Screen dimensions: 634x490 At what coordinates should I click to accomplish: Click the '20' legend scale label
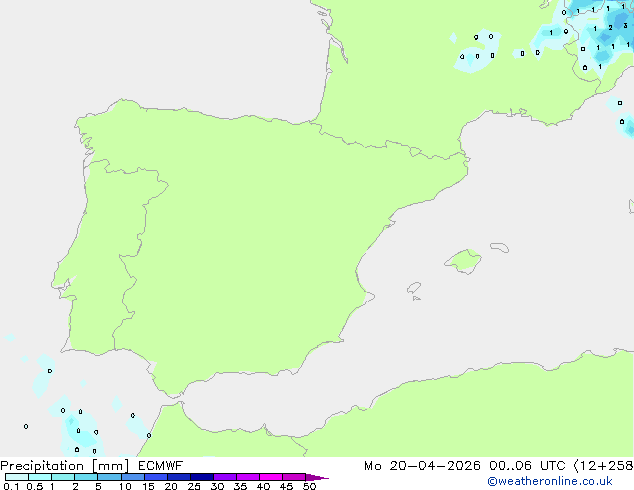pyautogui.click(x=171, y=486)
